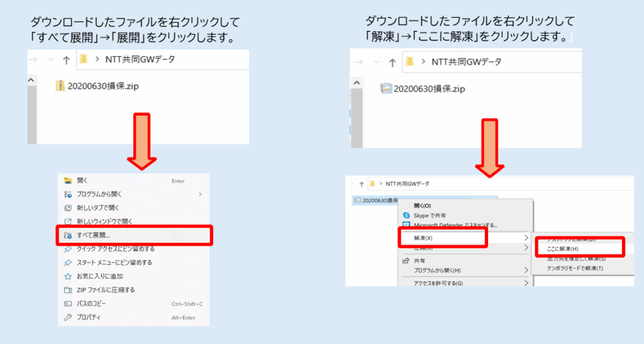Click the pin icon for クイック アクセスにピン留めする

pyautogui.click(x=68, y=249)
